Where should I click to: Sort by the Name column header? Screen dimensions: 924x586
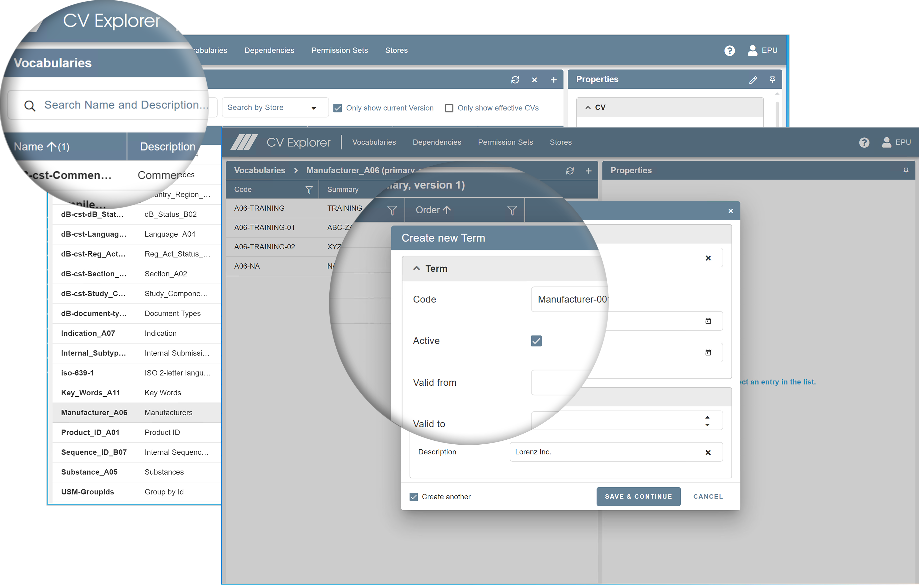(x=41, y=147)
